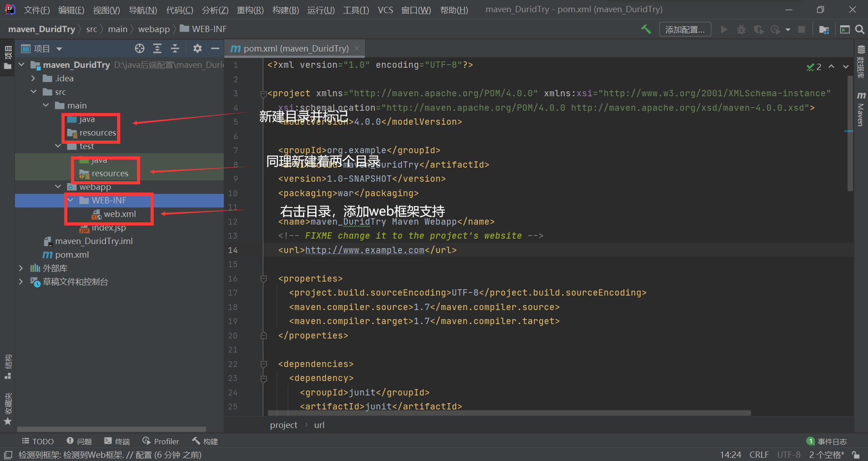Image resolution: width=868 pixels, height=461 pixels.
Task: Collapse the main folder
Action: click(x=46, y=105)
